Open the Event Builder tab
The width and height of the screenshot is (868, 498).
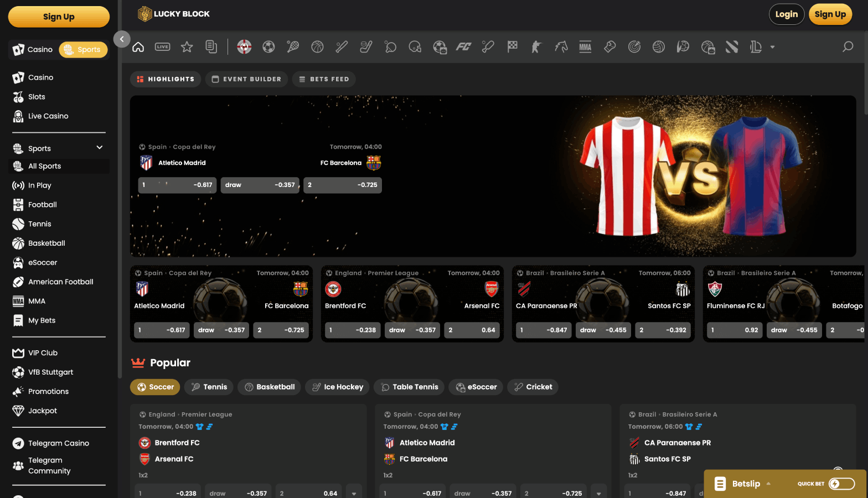pyautogui.click(x=246, y=79)
